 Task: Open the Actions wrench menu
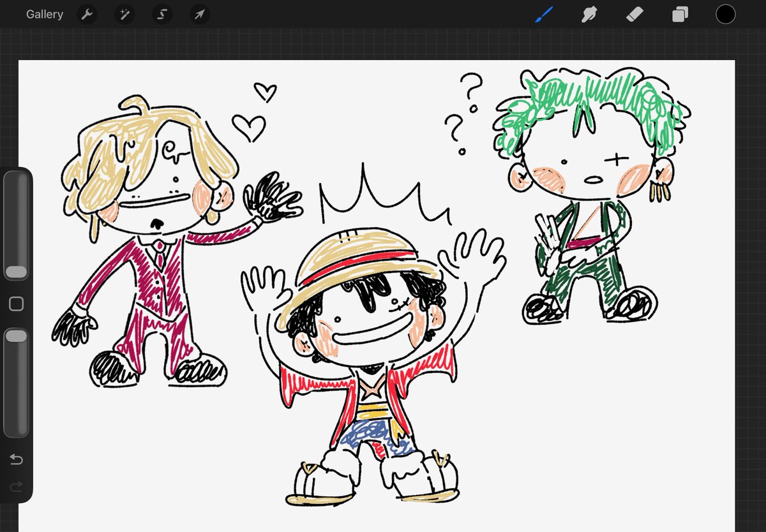[x=87, y=14]
